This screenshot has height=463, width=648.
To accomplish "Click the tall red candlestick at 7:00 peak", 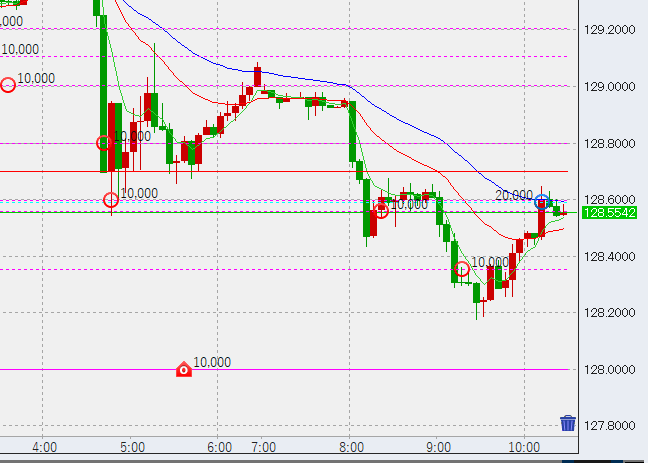I will (x=257, y=77).
